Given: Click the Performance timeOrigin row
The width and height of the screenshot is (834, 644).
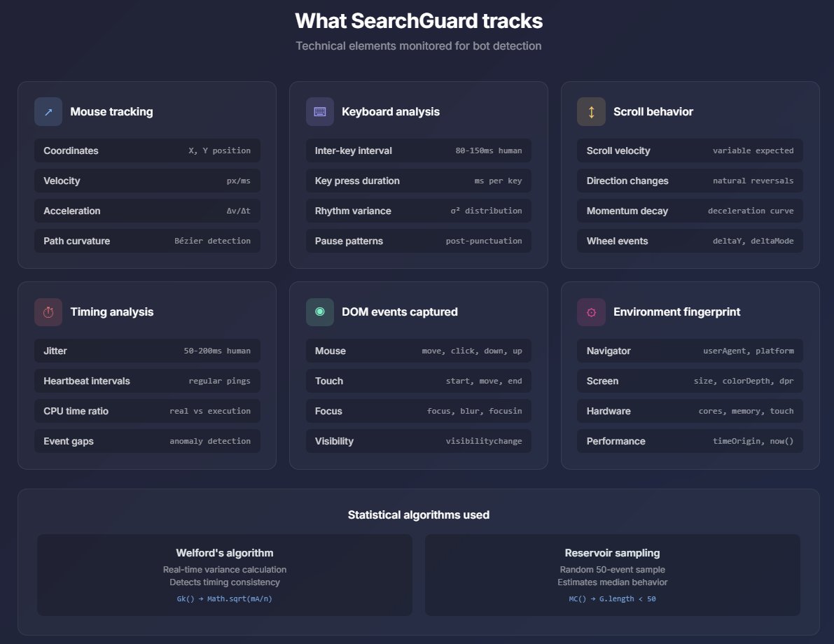Looking at the screenshot, I should click(x=690, y=442).
